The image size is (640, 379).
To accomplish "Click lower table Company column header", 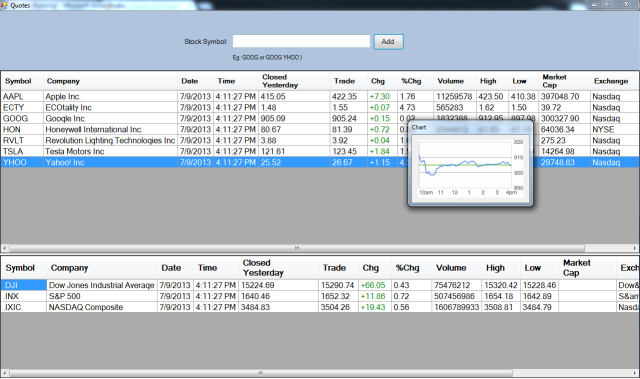I will point(102,268).
